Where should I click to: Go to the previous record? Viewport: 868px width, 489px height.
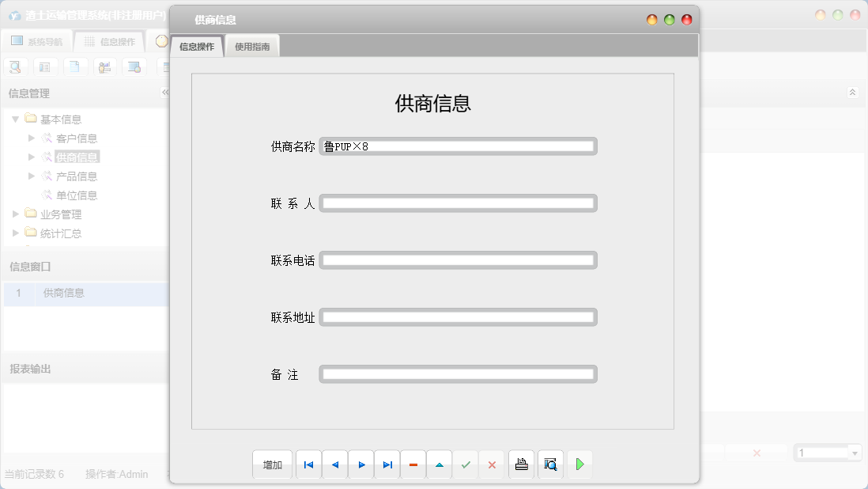pyautogui.click(x=334, y=464)
